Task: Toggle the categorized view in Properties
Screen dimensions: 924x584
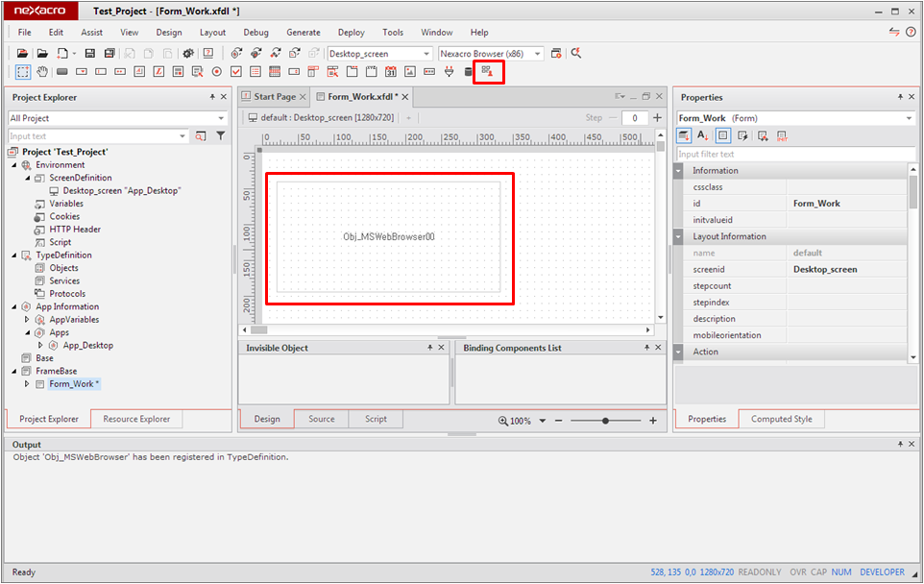Action: (684, 136)
